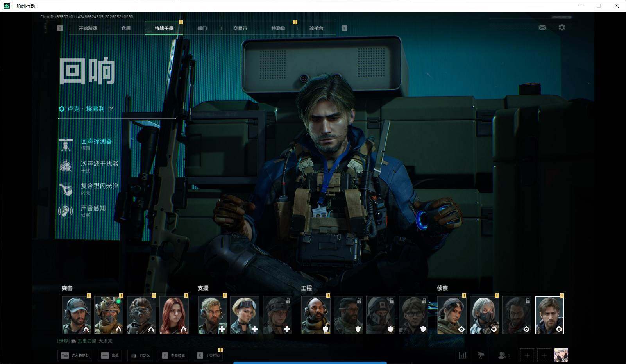The image size is (626, 364).
Task: Click the flag icon in bottom bar
Action: [481, 355]
